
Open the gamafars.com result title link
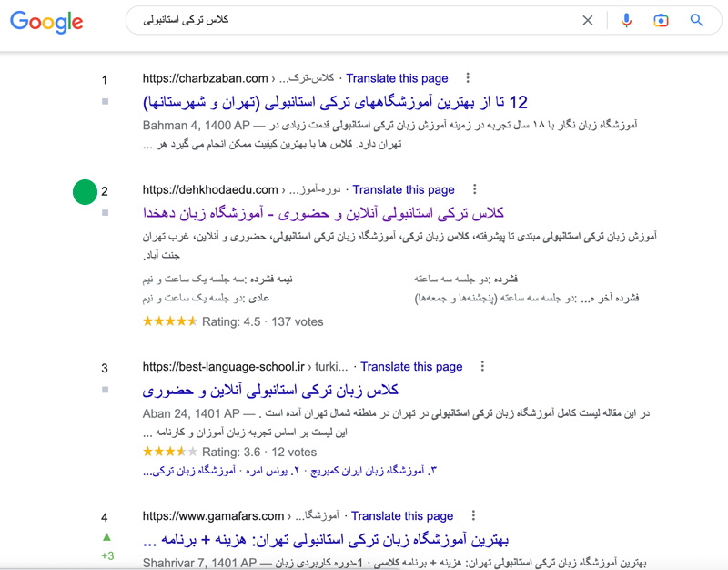point(326,540)
